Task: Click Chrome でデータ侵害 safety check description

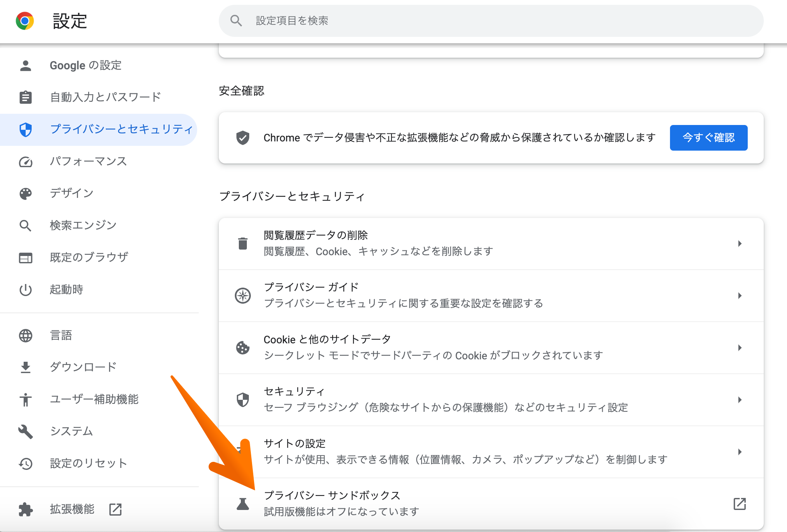Action: point(460,138)
